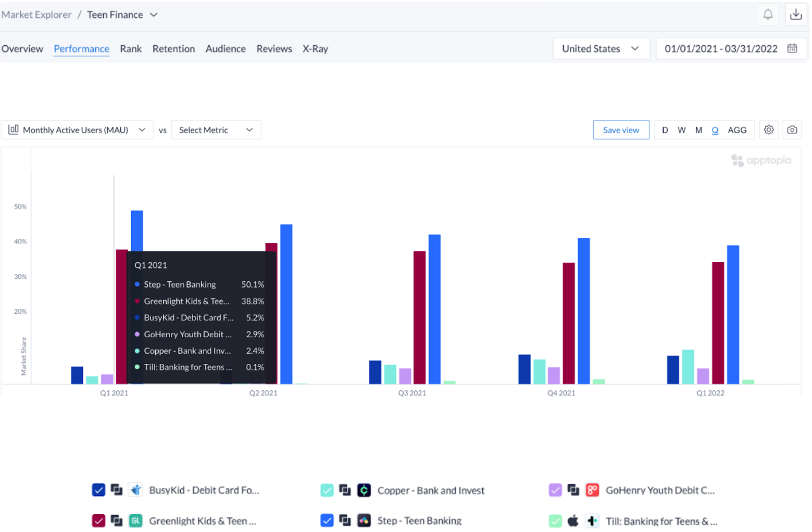
Task: Open the date range calendar icon
Action: (792, 48)
